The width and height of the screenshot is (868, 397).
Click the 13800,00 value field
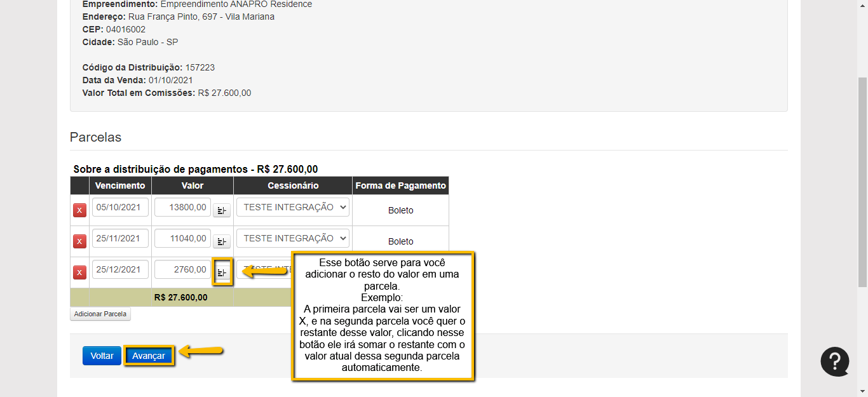182,207
